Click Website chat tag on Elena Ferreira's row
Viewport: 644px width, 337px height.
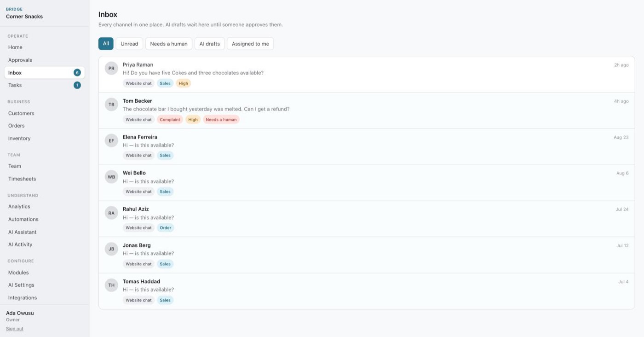pos(138,156)
